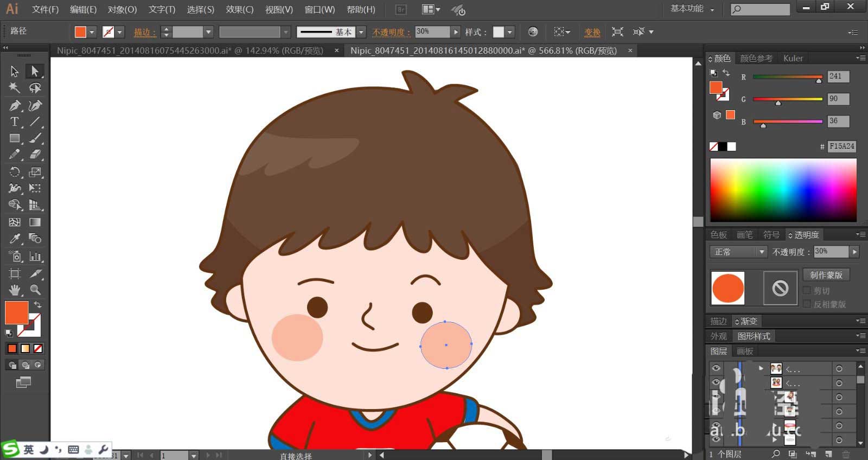Viewport: 868px width, 460px height.
Task: Open the 文件(F) menu
Action: tap(45, 9)
